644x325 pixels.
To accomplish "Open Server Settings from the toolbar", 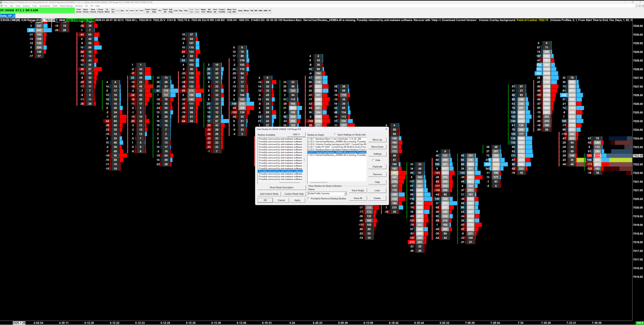I will [113, 10].
